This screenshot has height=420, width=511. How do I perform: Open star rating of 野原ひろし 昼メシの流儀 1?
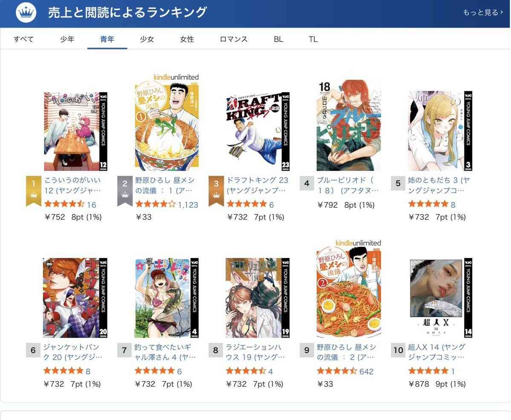[x=156, y=204]
